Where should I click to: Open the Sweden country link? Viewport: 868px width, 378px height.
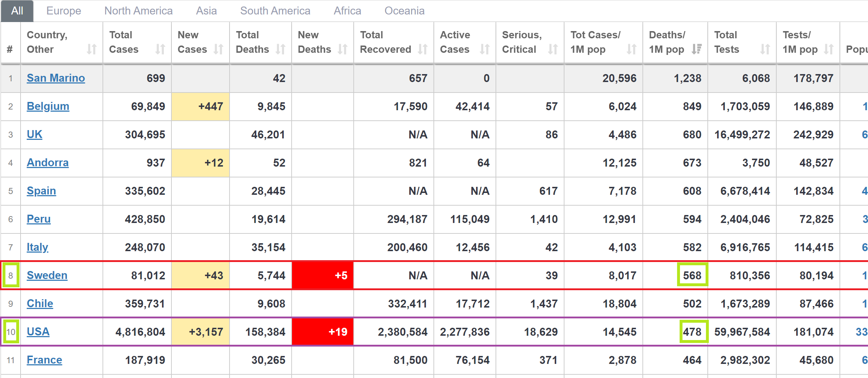tap(47, 275)
